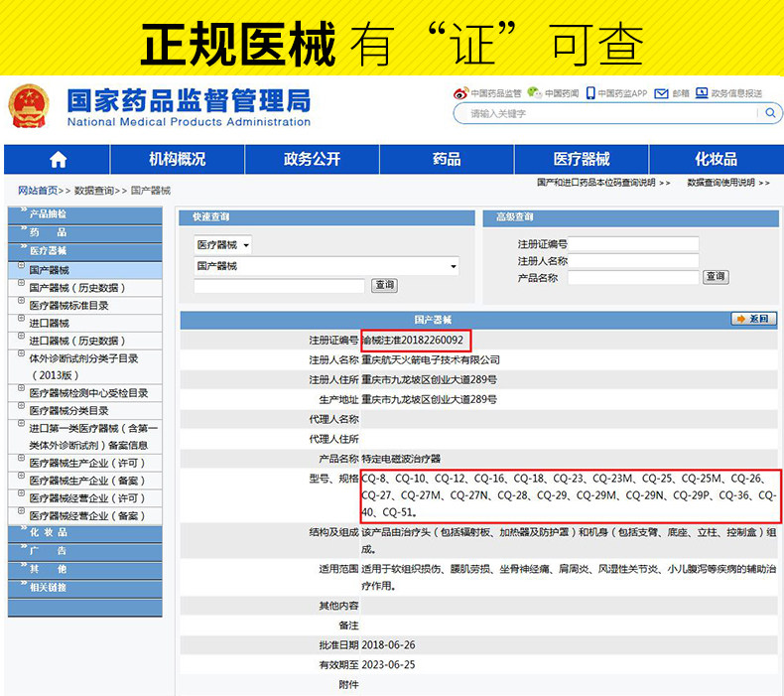Expand the 药品 sidebar section
784x696 pixels.
(85, 232)
